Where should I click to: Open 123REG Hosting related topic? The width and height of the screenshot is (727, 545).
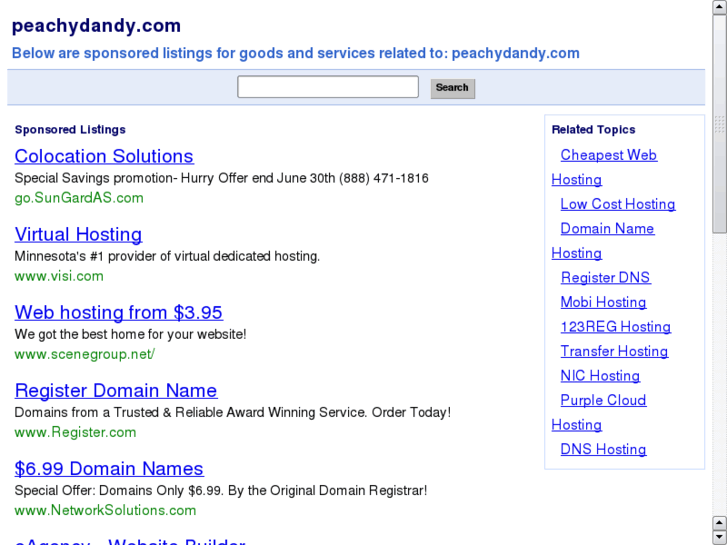click(616, 327)
